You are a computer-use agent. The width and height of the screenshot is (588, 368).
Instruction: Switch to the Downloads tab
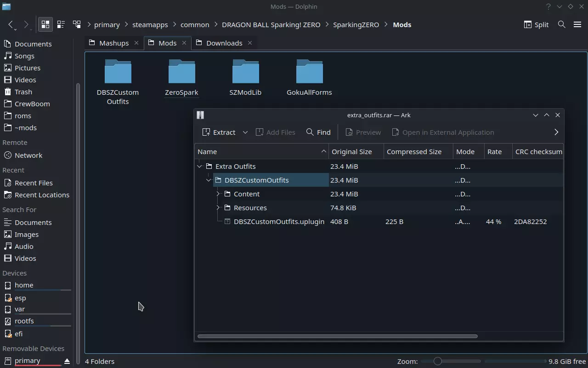224,43
